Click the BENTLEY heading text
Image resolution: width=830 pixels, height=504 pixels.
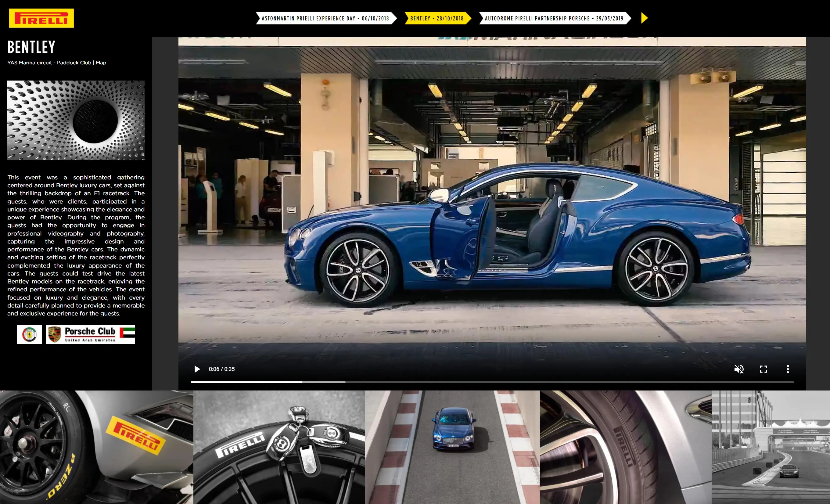tap(31, 47)
